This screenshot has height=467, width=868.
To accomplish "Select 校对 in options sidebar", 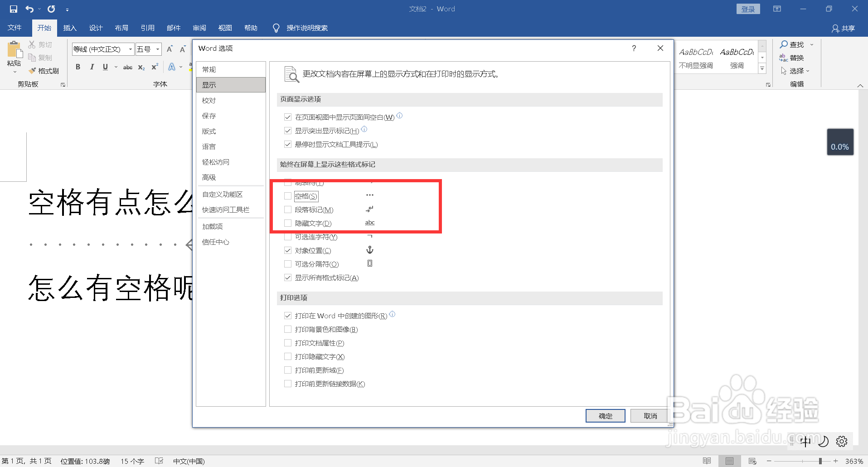I will [231, 100].
